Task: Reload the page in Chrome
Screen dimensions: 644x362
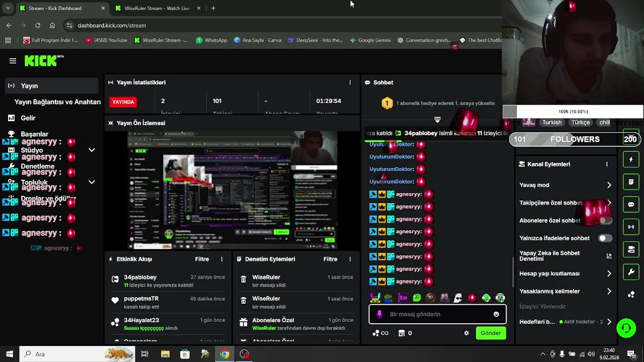Action: [38, 25]
